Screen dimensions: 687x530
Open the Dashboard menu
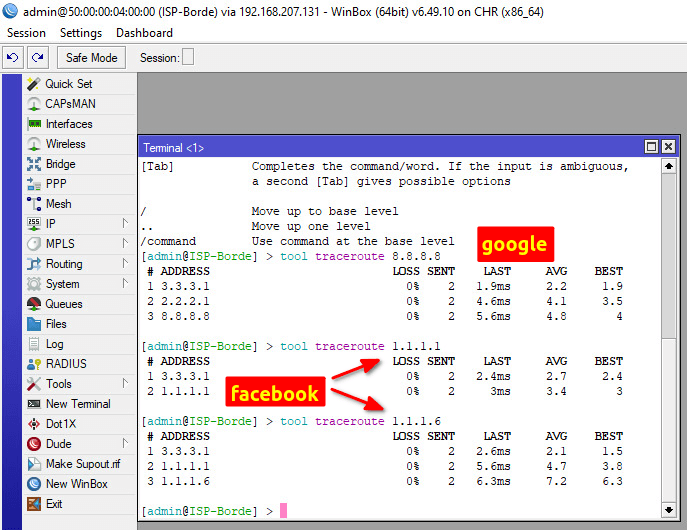point(145,33)
